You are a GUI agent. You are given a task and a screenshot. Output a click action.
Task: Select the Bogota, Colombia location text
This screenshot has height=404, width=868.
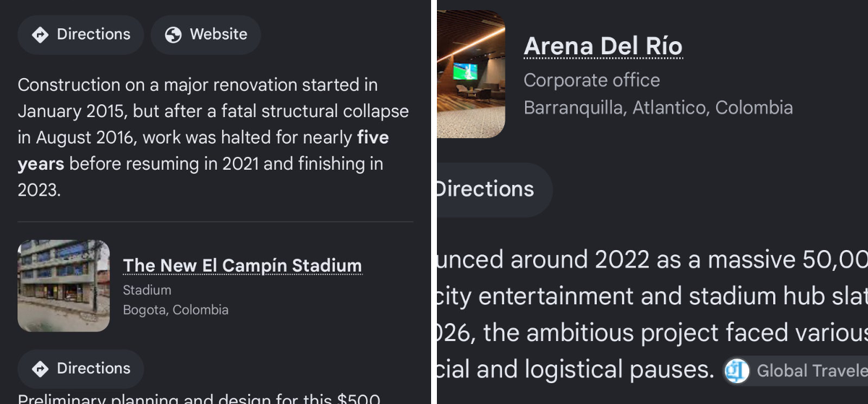(176, 310)
